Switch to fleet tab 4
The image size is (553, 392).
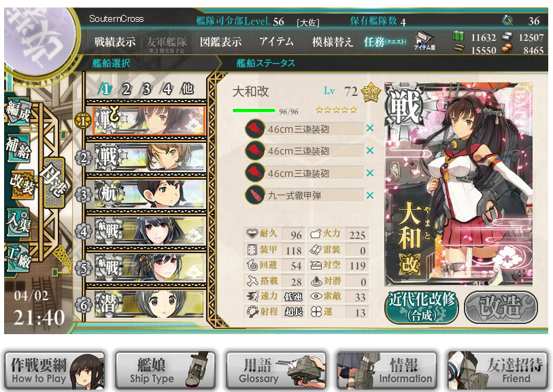tap(167, 89)
